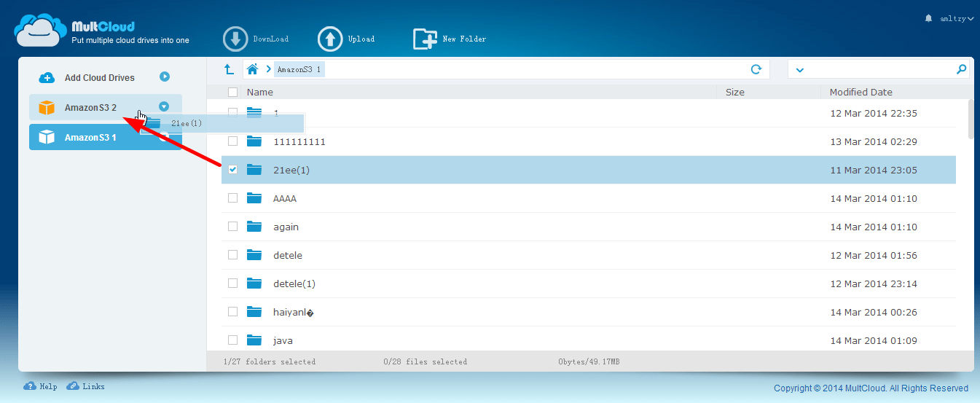Go up one folder level
The image size is (980, 403).
pyautogui.click(x=229, y=69)
